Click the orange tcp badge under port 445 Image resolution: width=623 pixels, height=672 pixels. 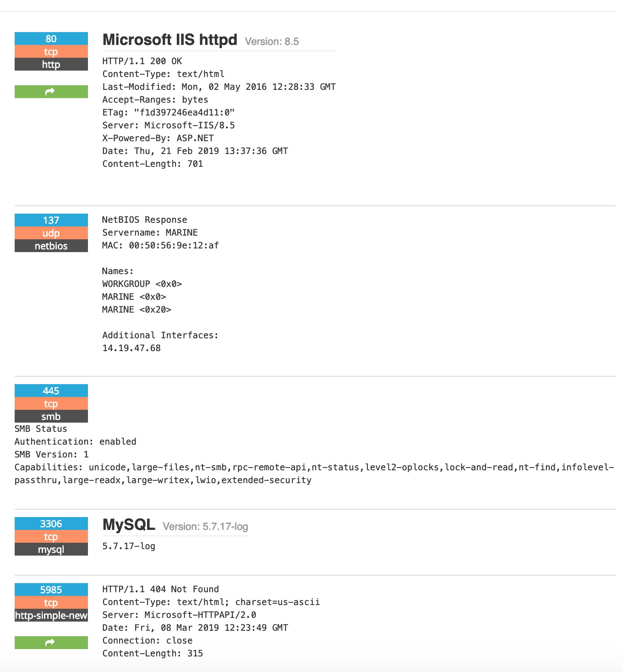(51, 403)
